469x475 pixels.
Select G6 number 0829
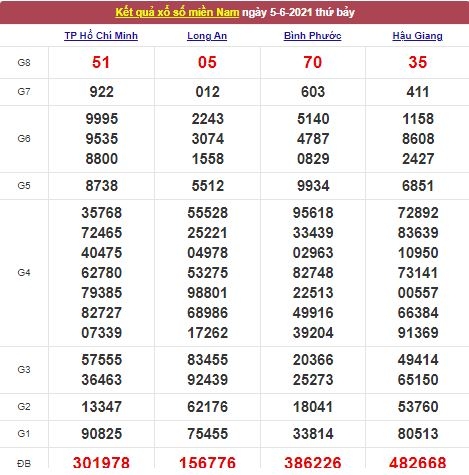(x=313, y=159)
